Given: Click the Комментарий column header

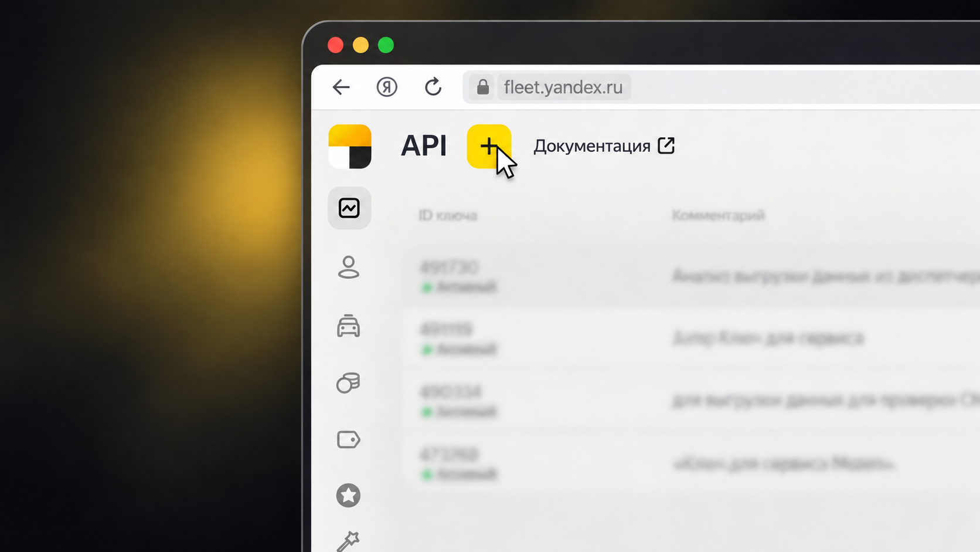Looking at the screenshot, I should tap(718, 215).
